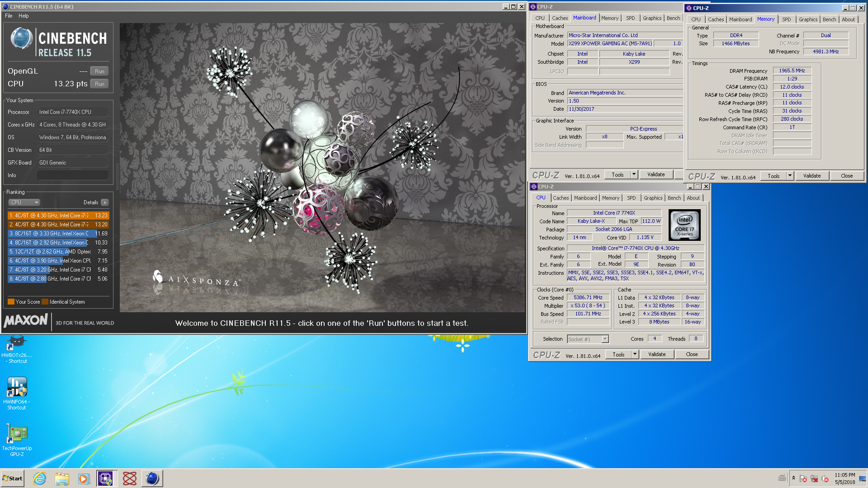Click the keyboard icon in system tray
The width and height of the screenshot is (868, 488).
tap(782, 478)
